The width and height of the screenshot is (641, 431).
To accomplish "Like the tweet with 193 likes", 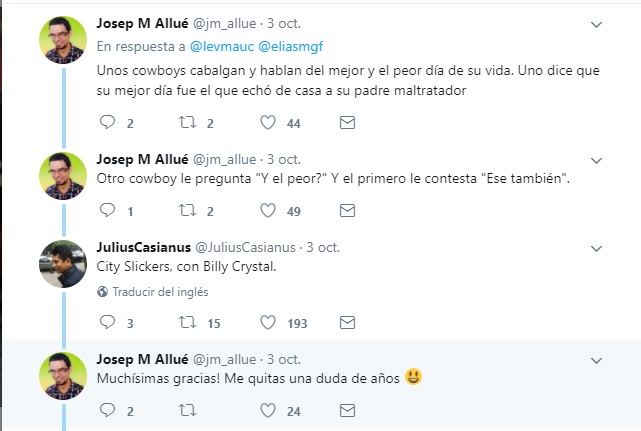I will (268, 323).
